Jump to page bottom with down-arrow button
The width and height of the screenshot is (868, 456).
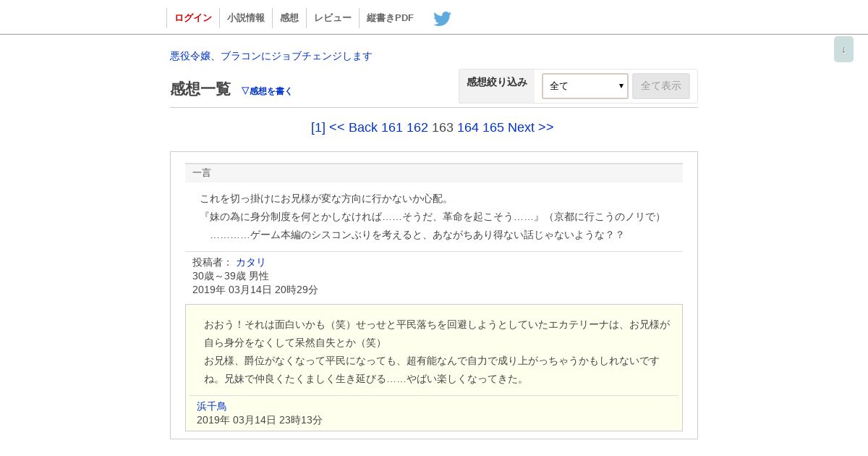point(843,49)
